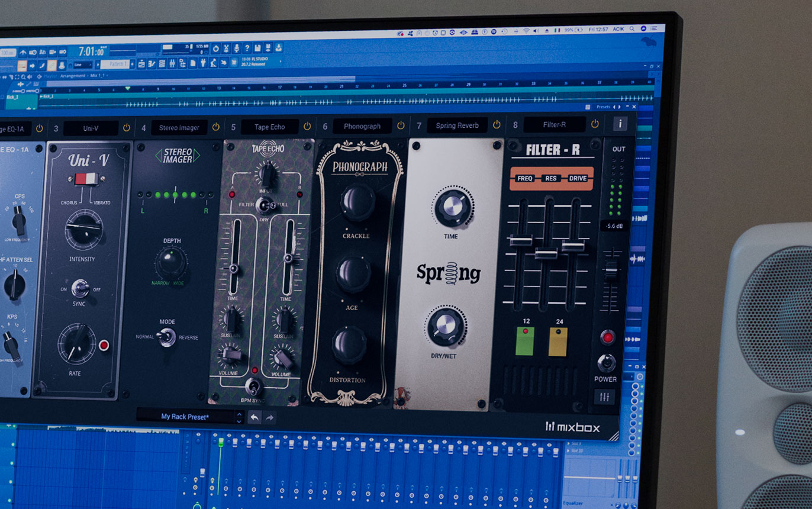Open the Presets menu above the rack
The height and width of the screenshot is (509, 812).
click(x=603, y=107)
